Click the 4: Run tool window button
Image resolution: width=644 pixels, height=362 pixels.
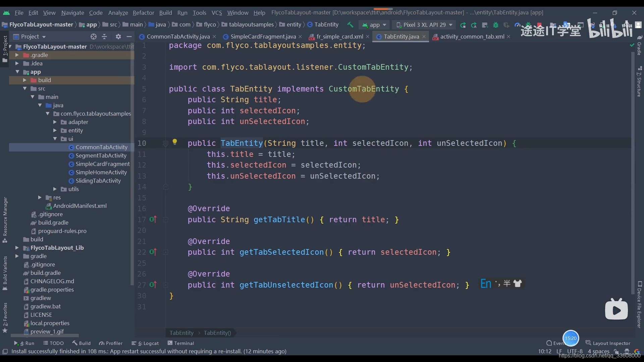[24, 343]
